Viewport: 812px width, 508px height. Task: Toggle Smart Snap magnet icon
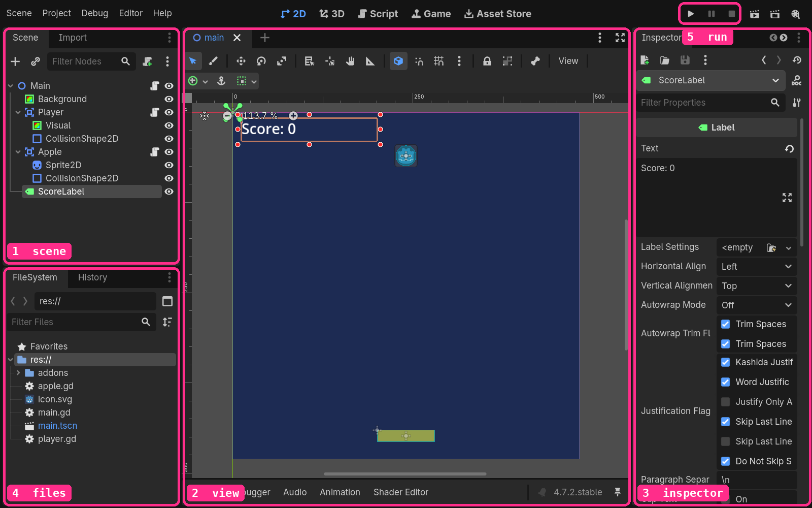419,61
